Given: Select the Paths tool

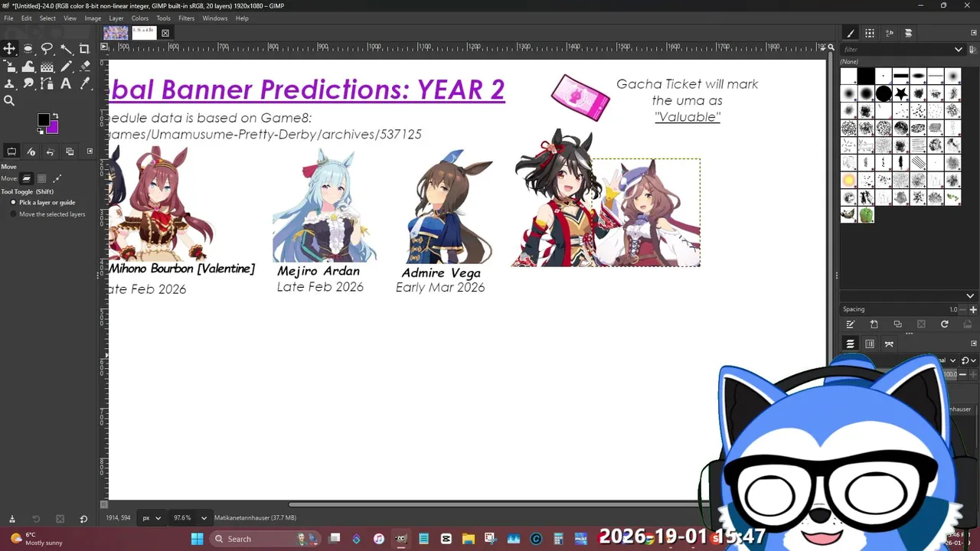Looking at the screenshot, I should click(47, 84).
